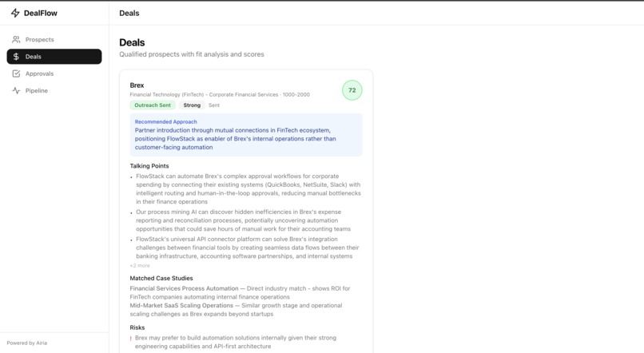Click the recommended approach blue text box
Image resolution: width=644 pixels, height=353 pixels.
coord(246,135)
